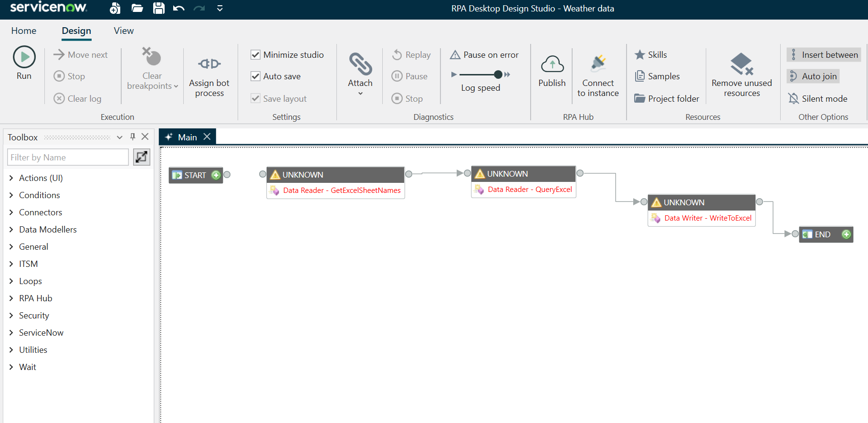Toggle the Minimize studio checkbox
Image resolution: width=868 pixels, height=423 pixels.
(256, 55)
